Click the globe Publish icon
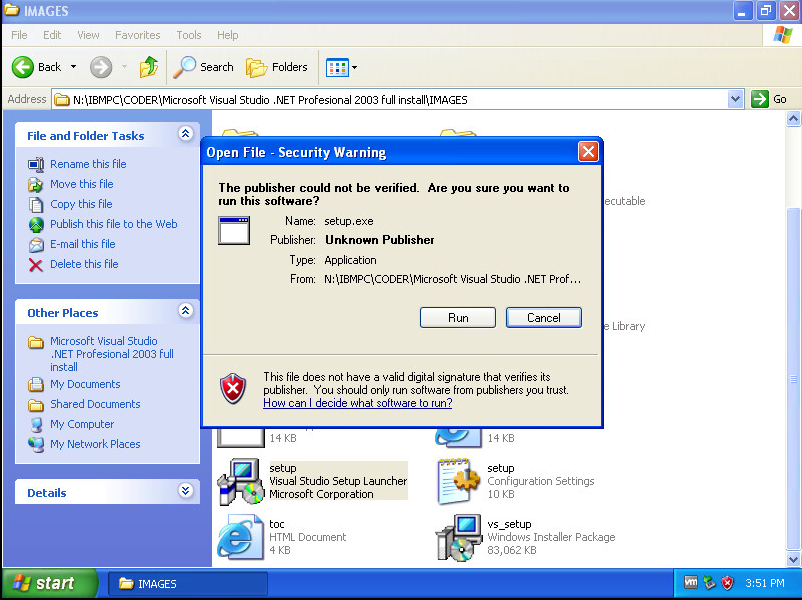This screenshot has height=600, width=802. click(x=36, y=225)
